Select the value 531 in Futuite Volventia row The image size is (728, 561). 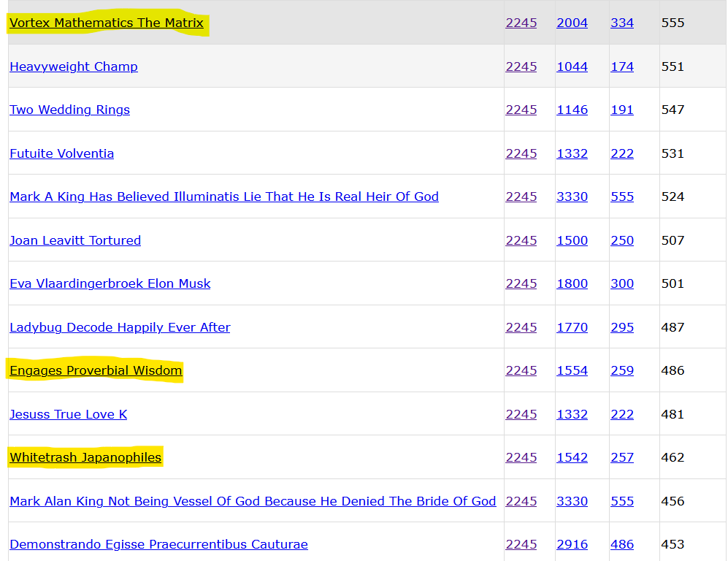pos(673,153)
